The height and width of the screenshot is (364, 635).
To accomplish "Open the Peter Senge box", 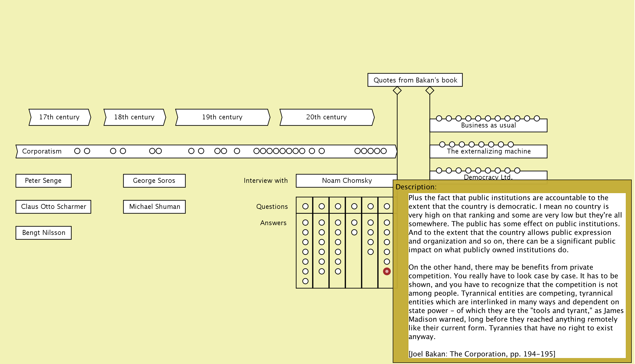I will [x=43, y=181].
